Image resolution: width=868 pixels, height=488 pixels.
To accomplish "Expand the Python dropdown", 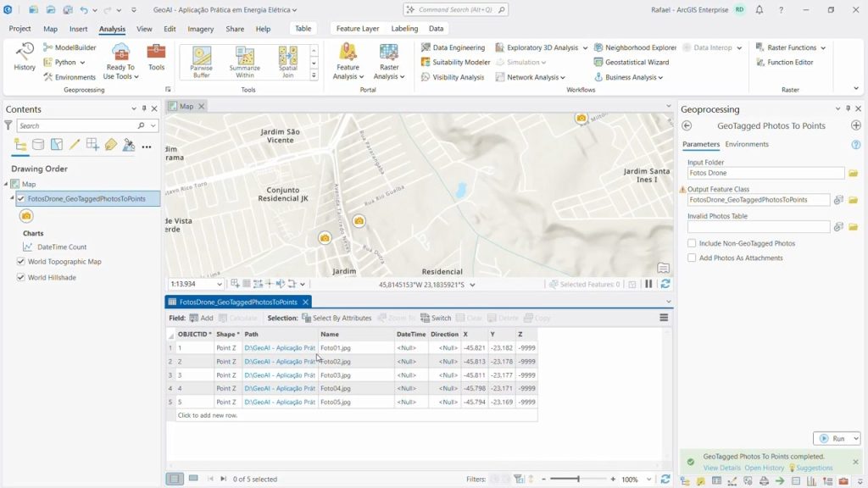I will tap(82, 63).
